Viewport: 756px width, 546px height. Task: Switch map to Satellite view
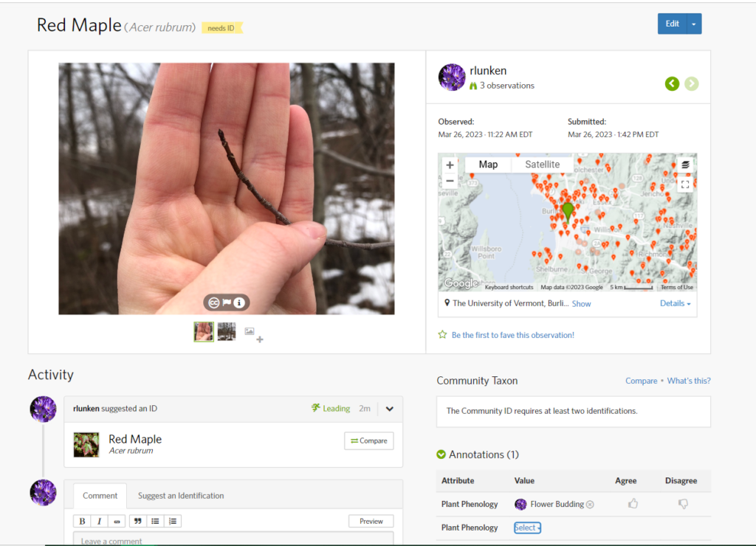pyautogui.click(x=542, y=165)
